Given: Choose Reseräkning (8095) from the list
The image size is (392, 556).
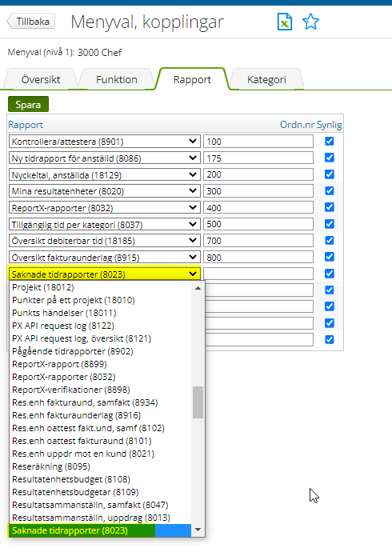Looking at the screenshot, I should click(x=100, y=466).
